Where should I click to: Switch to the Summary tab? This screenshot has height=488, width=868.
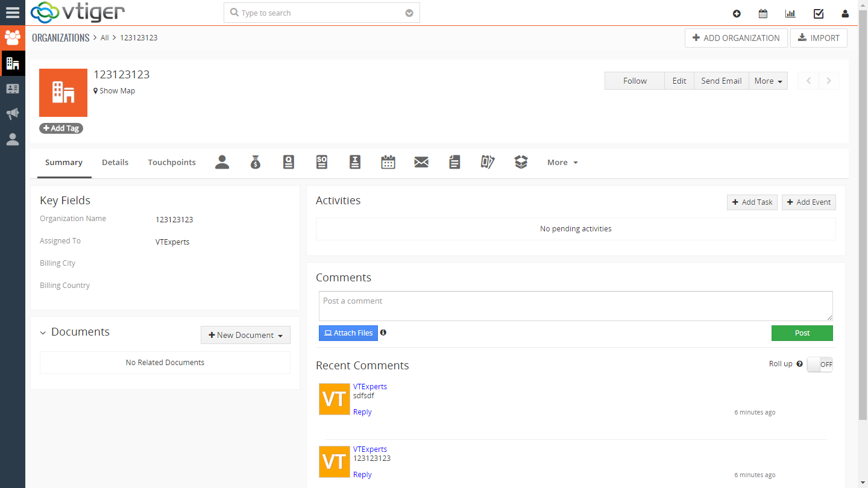[x=64, y=163]
